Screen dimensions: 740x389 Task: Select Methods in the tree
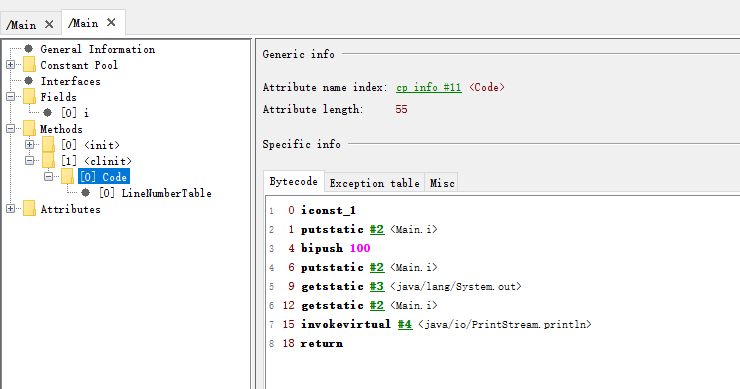[61, 129]
